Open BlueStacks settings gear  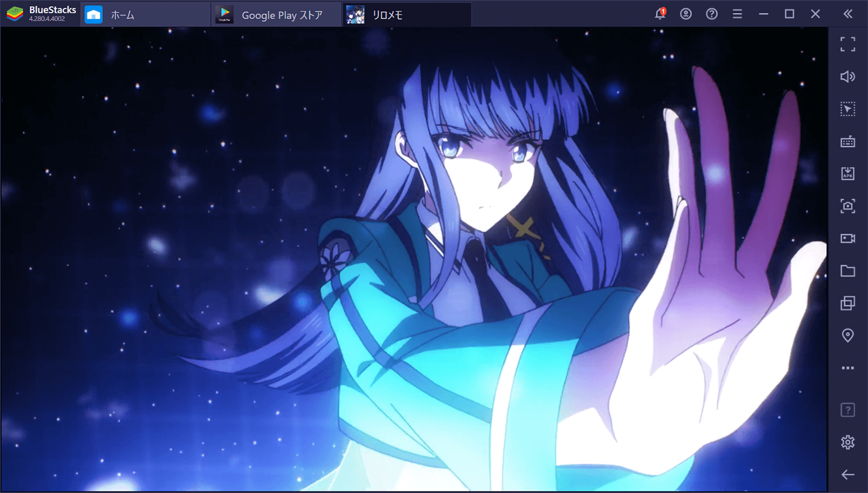coord(848,442)
